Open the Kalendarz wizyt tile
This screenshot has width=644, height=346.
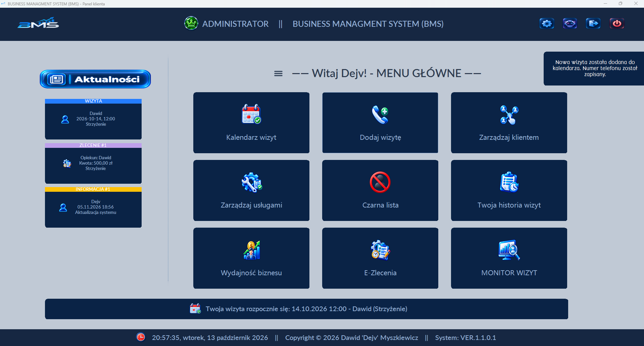click(x=251, y=123)
